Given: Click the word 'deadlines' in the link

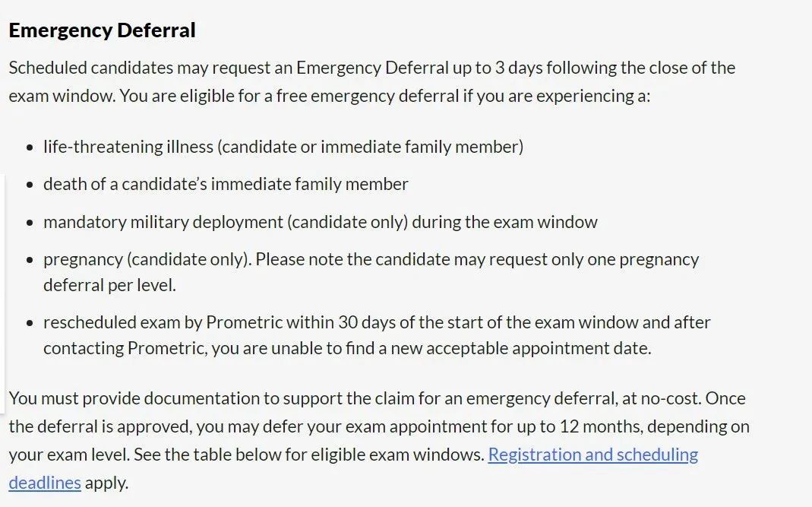Looking at the screenshot, I should 45,483.
